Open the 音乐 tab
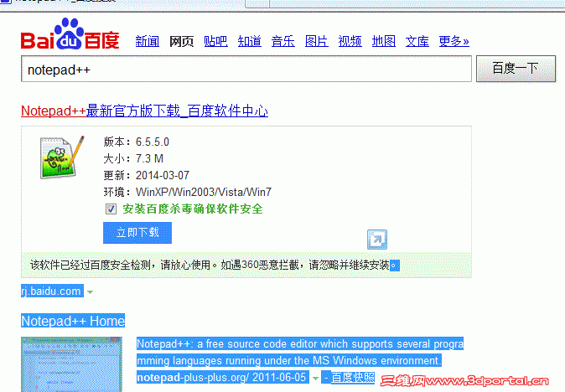Image resolution: width=565 pixels, height=392 pixels. (x=282, y=41)
